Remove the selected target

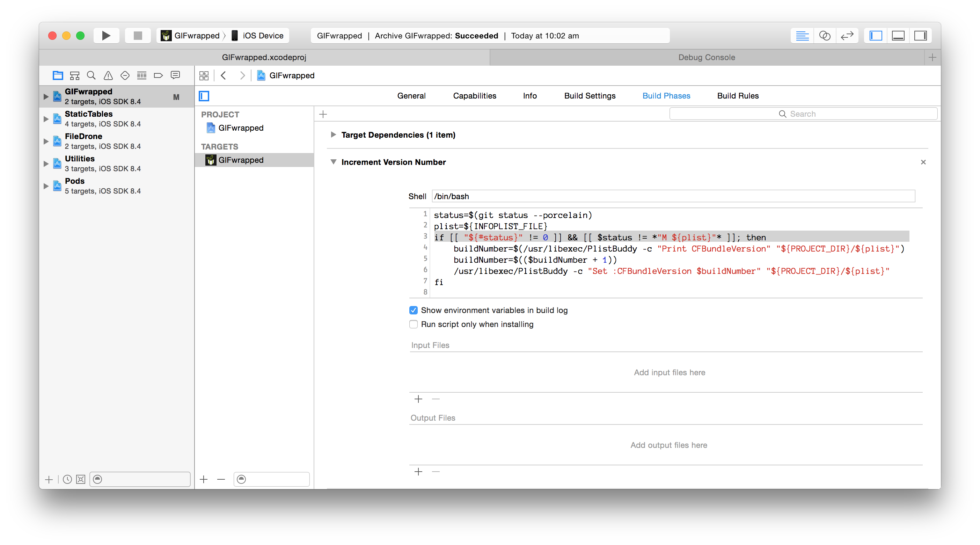tap(221, 479)
